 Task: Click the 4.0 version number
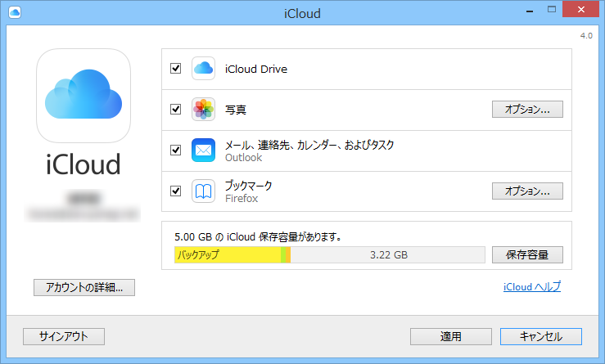(x=586, y=36)
